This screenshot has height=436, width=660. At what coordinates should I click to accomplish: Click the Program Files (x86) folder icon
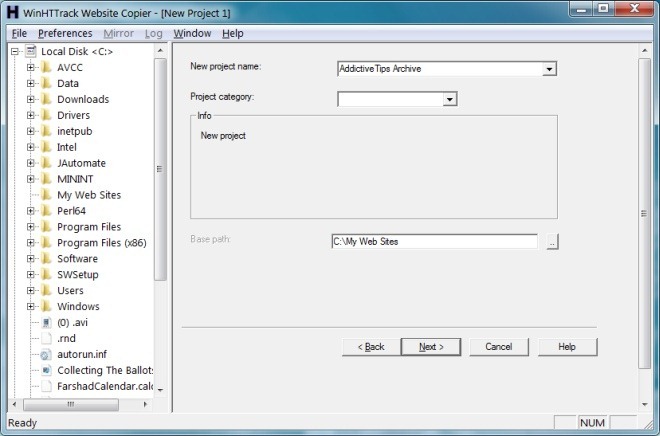46,243
